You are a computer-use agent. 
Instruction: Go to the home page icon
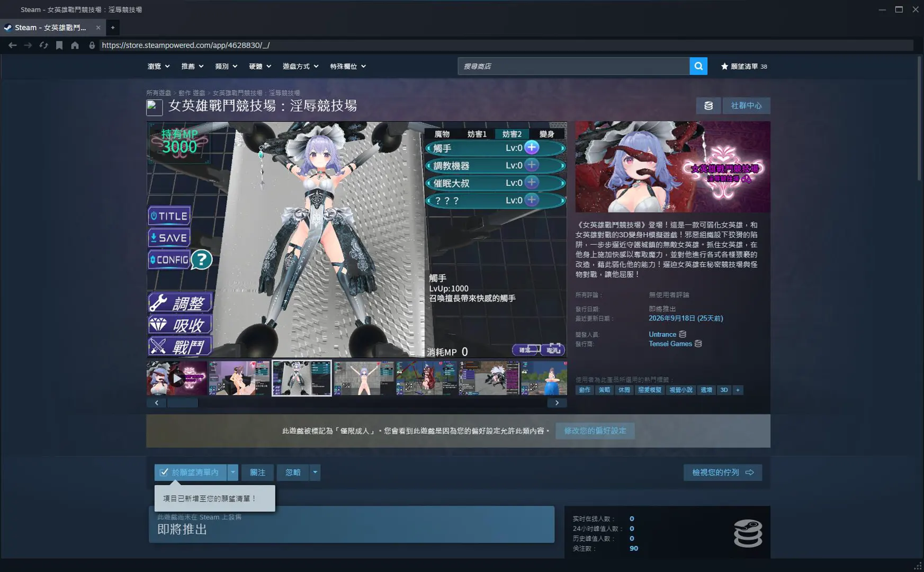coord(75,46)
